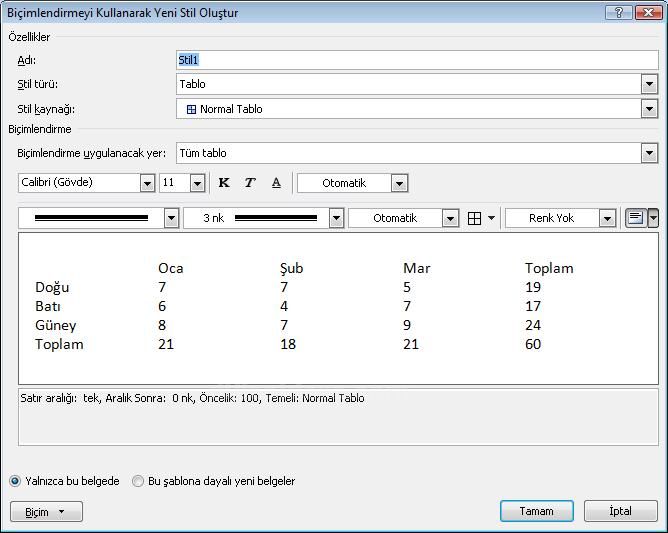Open the border color Otomatik dropdown
This screenshot has height=533, width=668.
[x=450, y=218]
